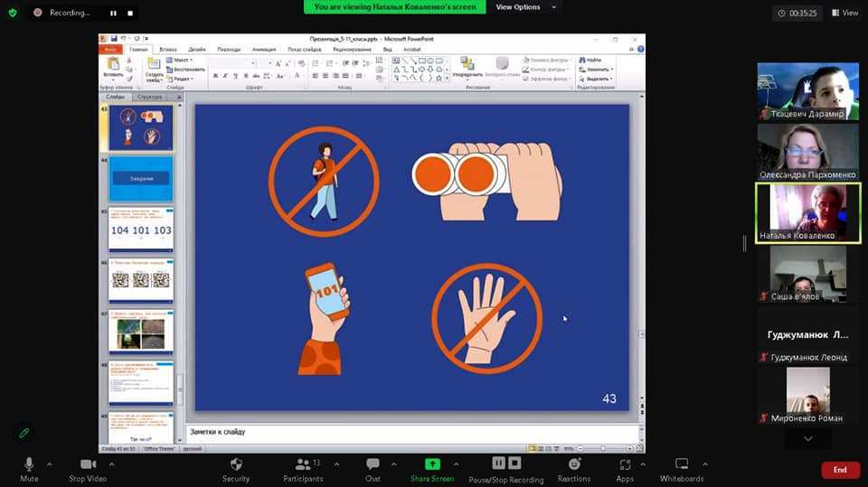Open Whiteboards from the toolbar

click(682, 464)
